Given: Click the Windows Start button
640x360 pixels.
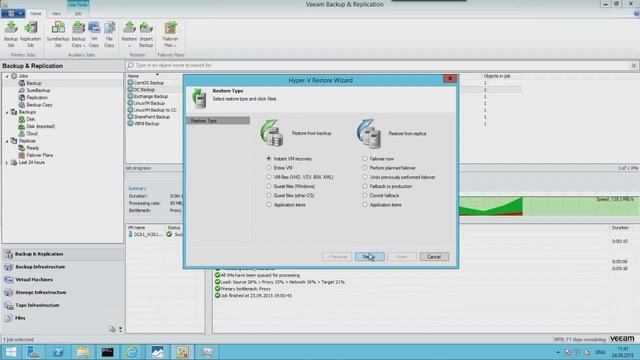Looking at the screenshot, I should 11,352.
